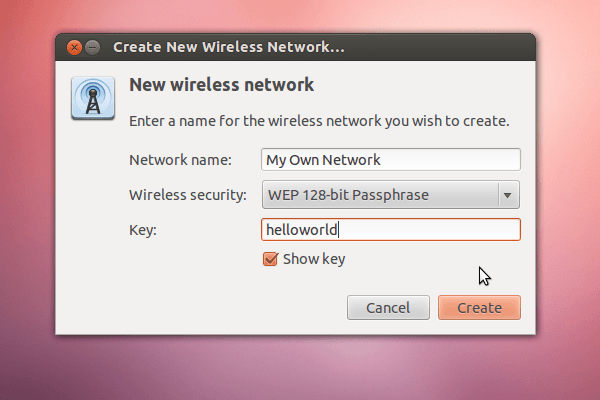The height and width of the screenshot is (400, 600).
Task: Close the dialog with the orange X button
Action: [x=74, y=47]
